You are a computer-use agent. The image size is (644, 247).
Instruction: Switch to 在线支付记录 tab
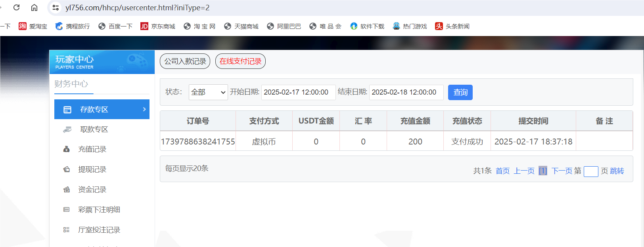point(240,61)
